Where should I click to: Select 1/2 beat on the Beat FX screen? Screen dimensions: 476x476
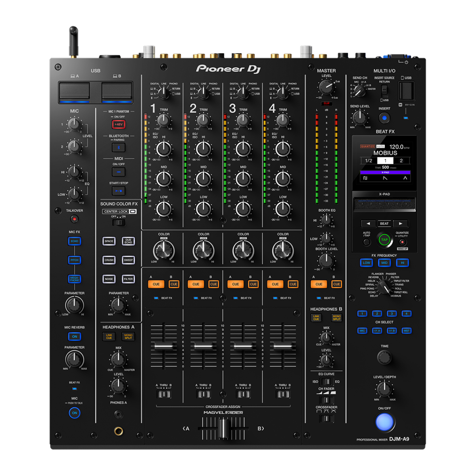tap(369, 161)
